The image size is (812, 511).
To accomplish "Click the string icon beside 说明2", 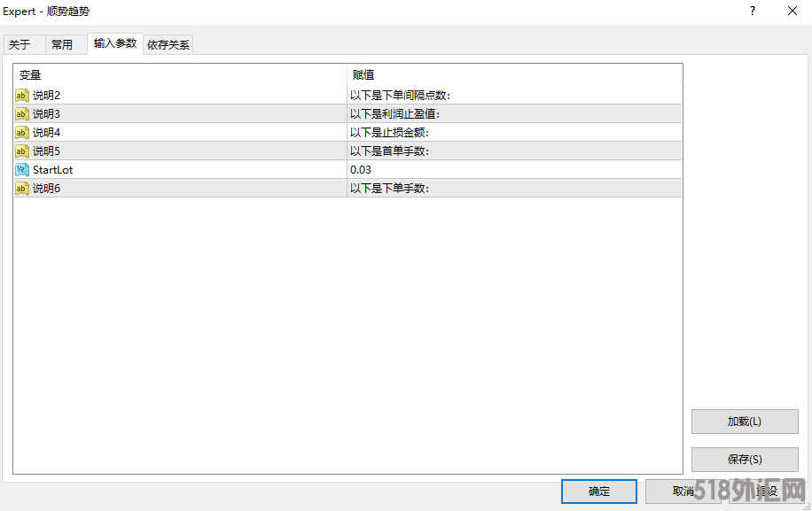I will click(22, 95).
